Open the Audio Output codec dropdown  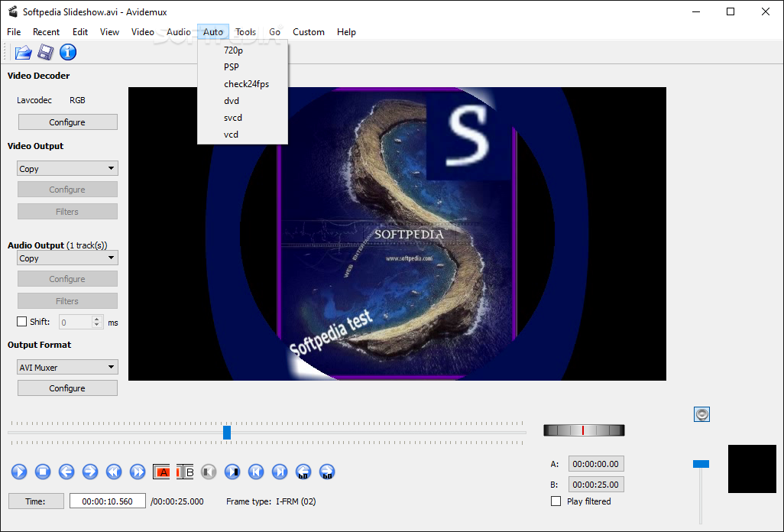coord(67,258)
